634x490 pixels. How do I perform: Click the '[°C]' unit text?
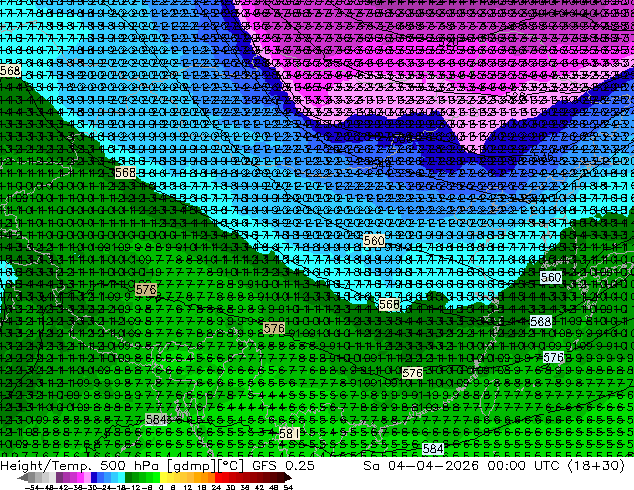point(231,466)
